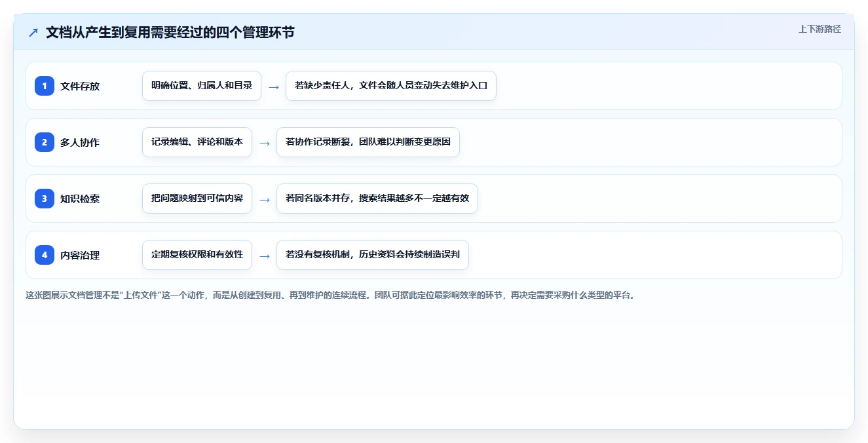Viewport: 868px width, 443px height.
Task: Click the summary paragraph starting 这张图展示文档管理
Action: (330, 296)
